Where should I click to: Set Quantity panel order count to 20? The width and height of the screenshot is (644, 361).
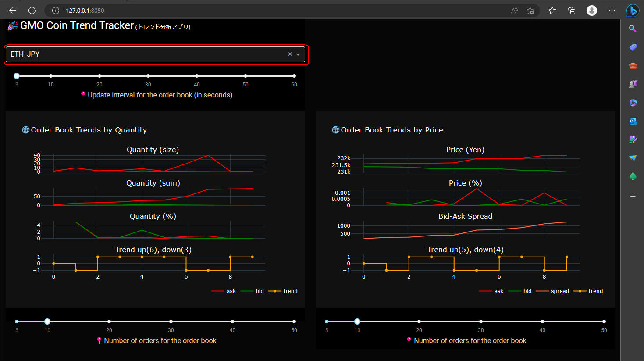pos(109,322)
